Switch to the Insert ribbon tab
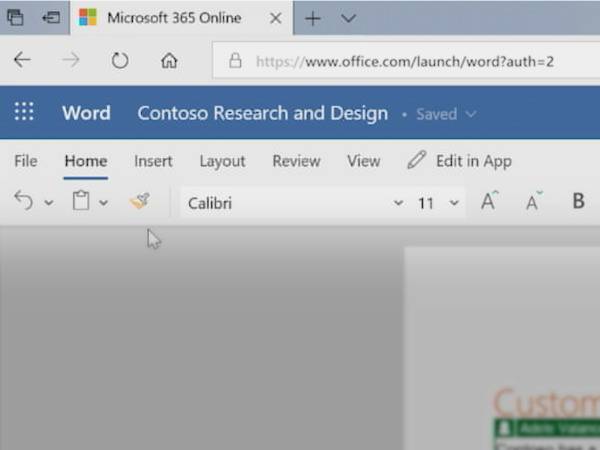Screen dimensions: 600x450 pyautogui.click(x=153, y=161)
